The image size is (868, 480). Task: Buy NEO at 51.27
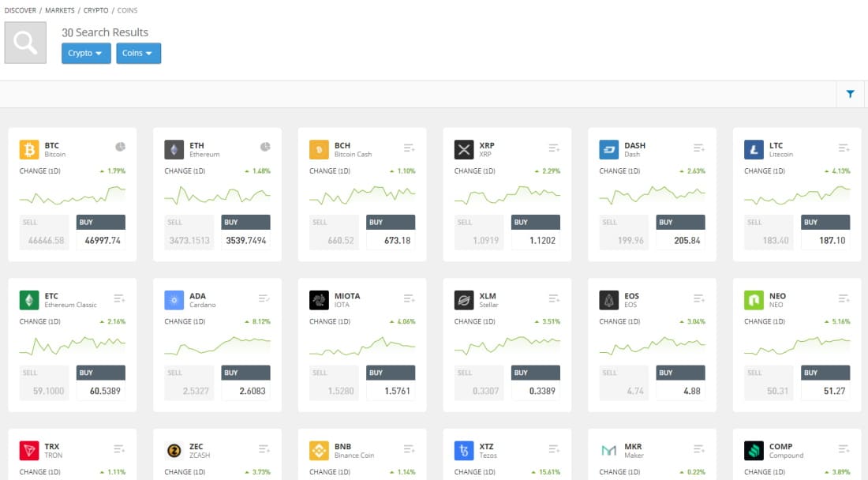pyautogui.click(x=826, y=383)
